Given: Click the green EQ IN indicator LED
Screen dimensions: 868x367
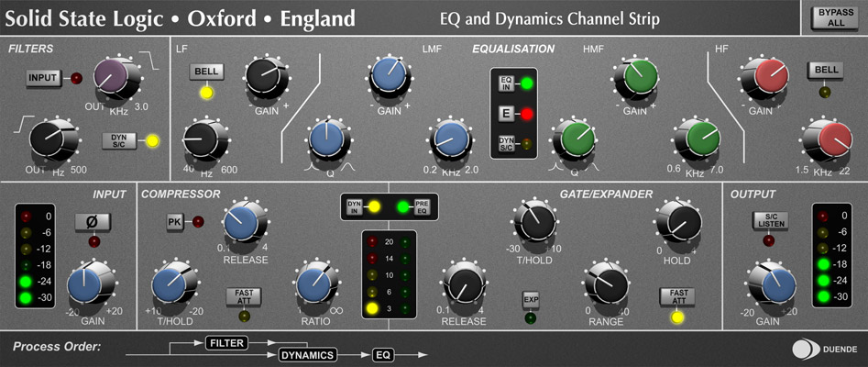Looking at the screenshot, I should 527,84.
